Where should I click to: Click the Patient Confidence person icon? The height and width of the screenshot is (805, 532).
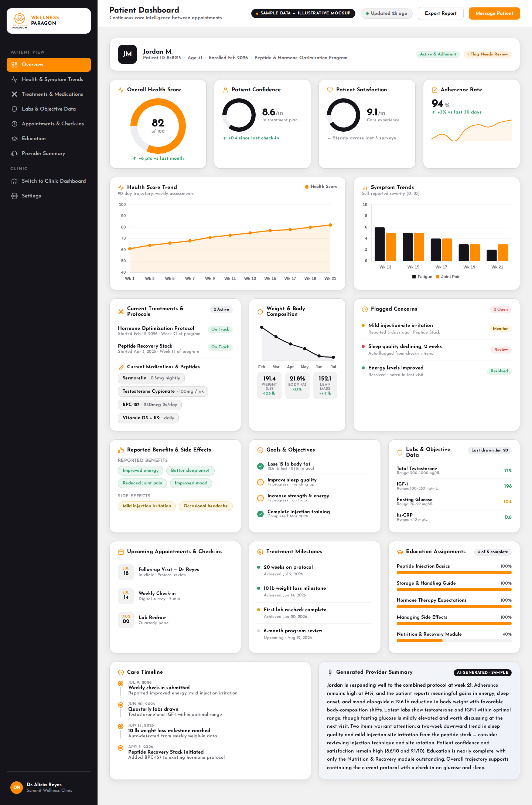tap(225, 90)
